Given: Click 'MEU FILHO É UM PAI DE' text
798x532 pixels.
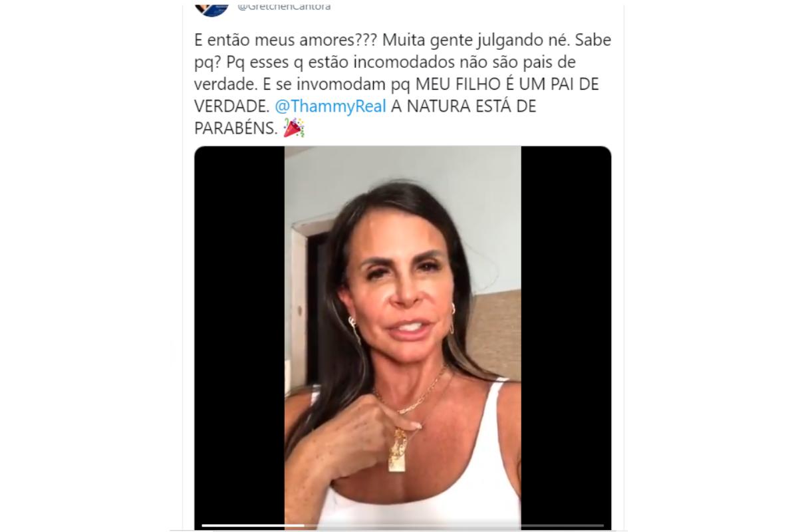Looking at the screenshot, I should (x=509, y=84).
